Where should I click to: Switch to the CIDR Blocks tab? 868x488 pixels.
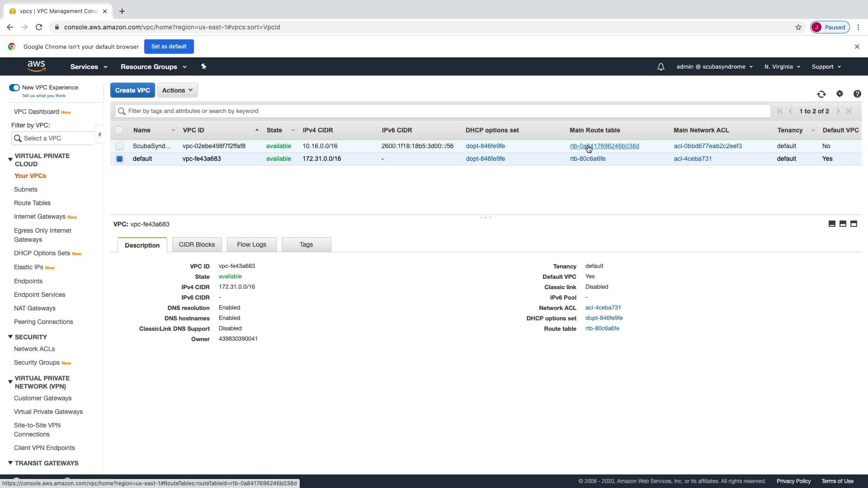(x=197, y=244)
